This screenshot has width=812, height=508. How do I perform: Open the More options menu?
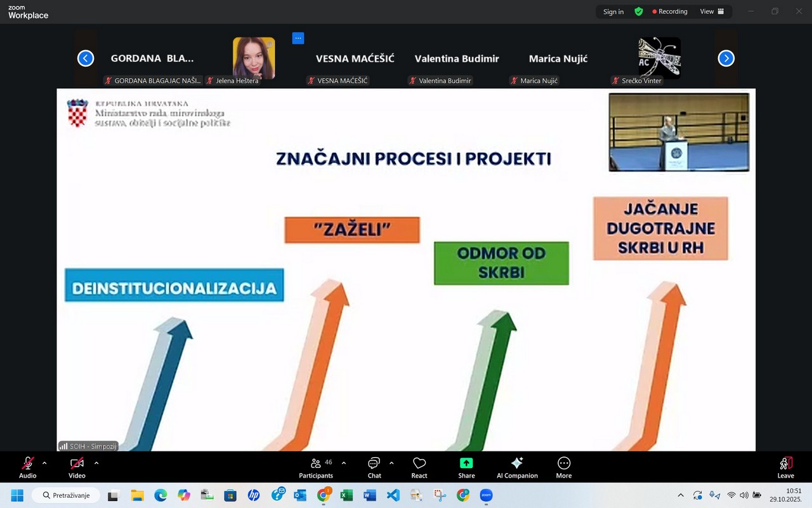point(563,467)
